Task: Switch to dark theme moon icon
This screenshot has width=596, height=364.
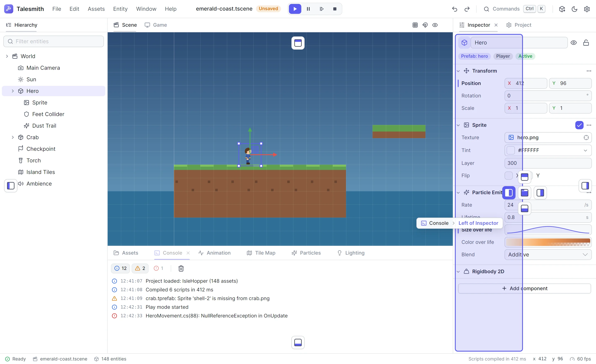Action: pyautogui.click(x=574, y=9)
